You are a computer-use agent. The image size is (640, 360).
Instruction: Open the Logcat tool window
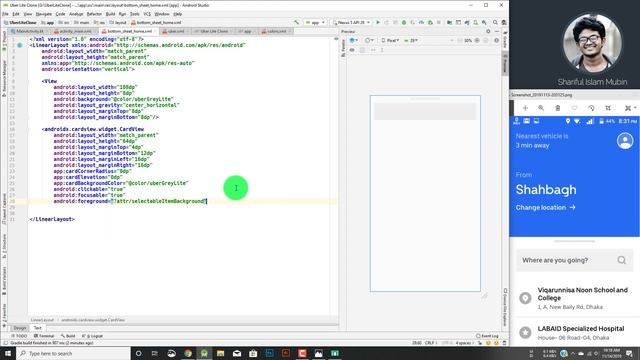pos(93,336)
